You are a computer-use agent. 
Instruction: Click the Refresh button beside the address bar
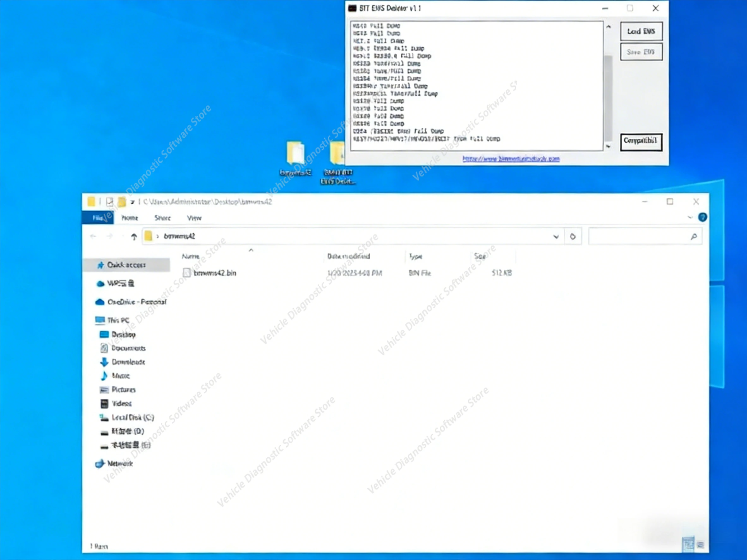[x=573, y=237]
